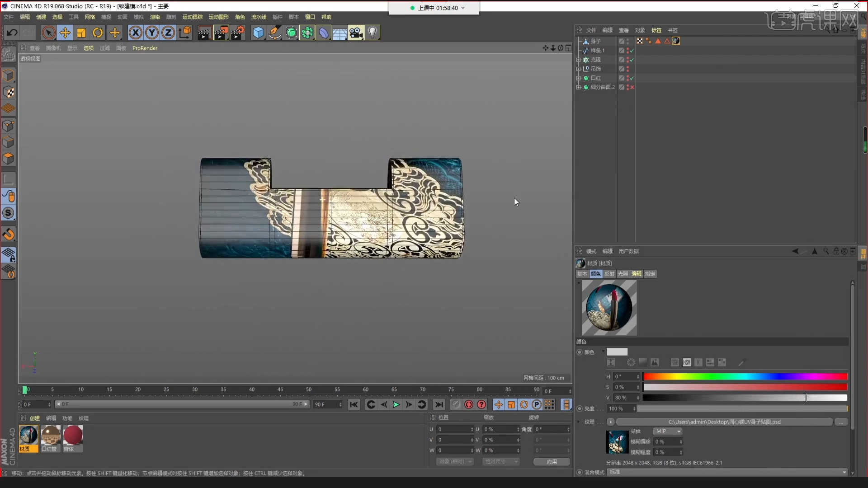Open the 绝对尺寸 size dropdown

click(501, 461)
